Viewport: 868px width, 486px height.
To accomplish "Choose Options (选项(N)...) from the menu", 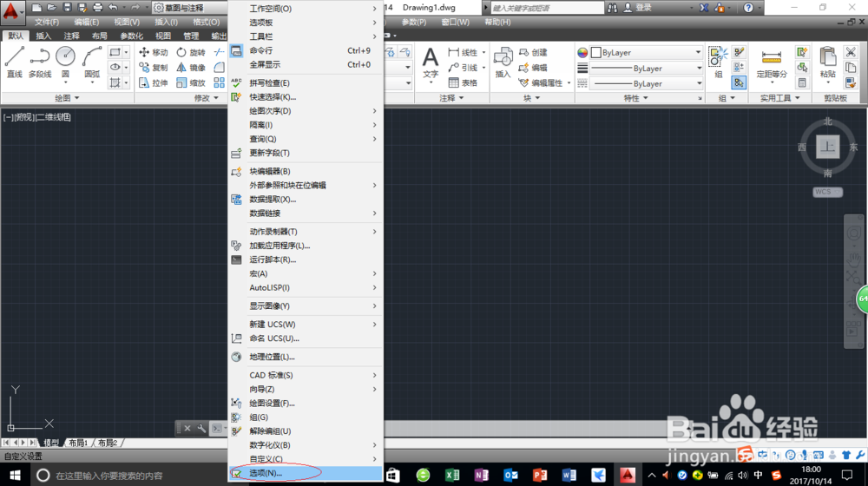I will [306, 473].
